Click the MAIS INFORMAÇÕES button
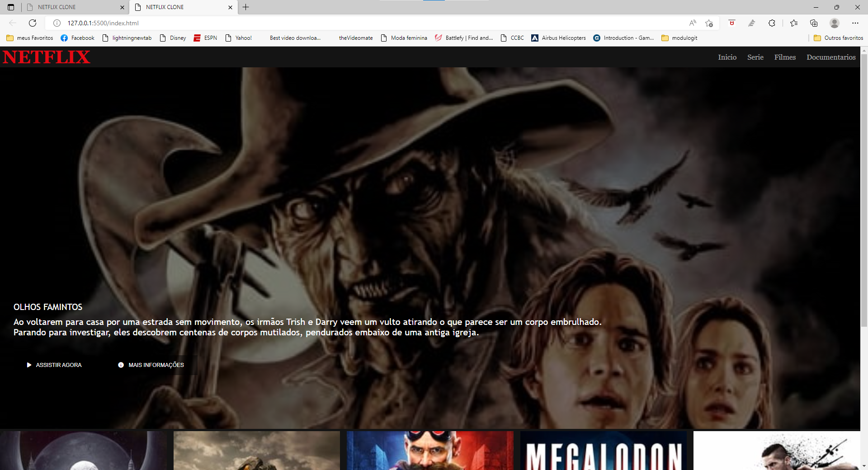Screen dimensions: 868x470 point(151,365)
